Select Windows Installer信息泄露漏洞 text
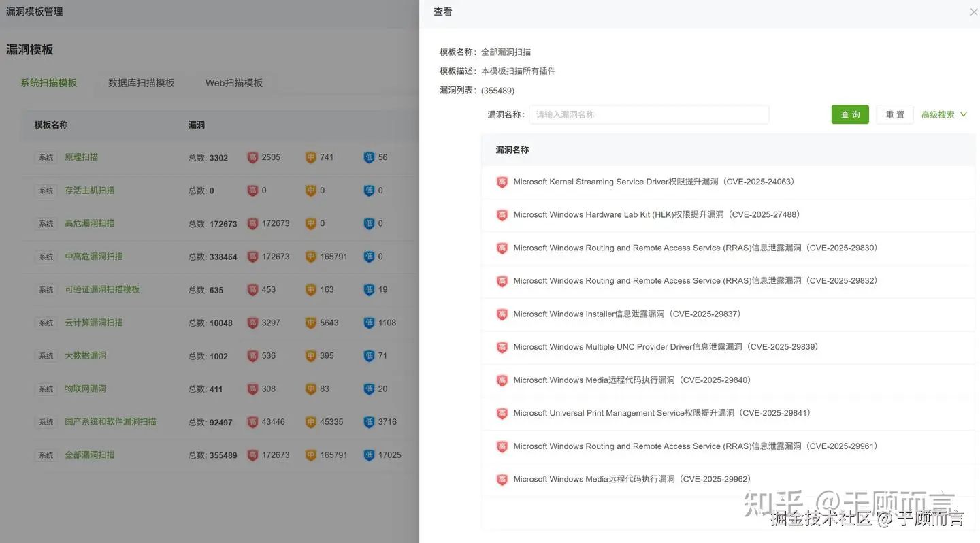Viewport: 980px width, 543px height. coord(627,314)
